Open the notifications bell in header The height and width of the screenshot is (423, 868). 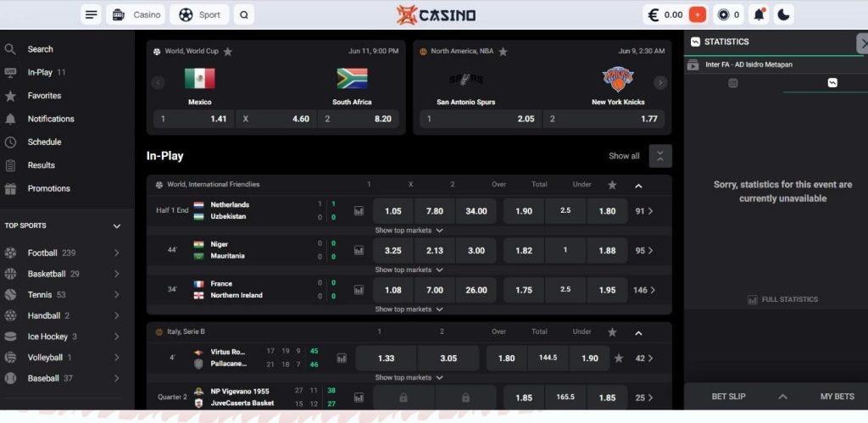pos(759,15)
